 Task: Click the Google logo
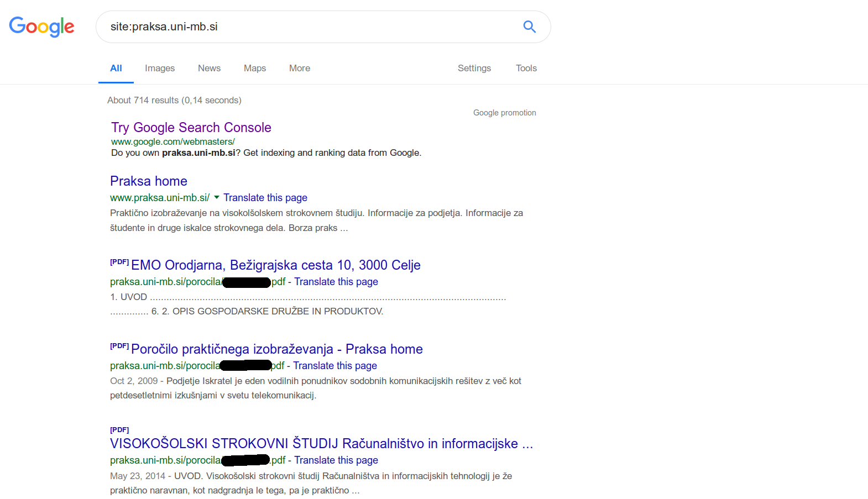[x=41, y=27]
